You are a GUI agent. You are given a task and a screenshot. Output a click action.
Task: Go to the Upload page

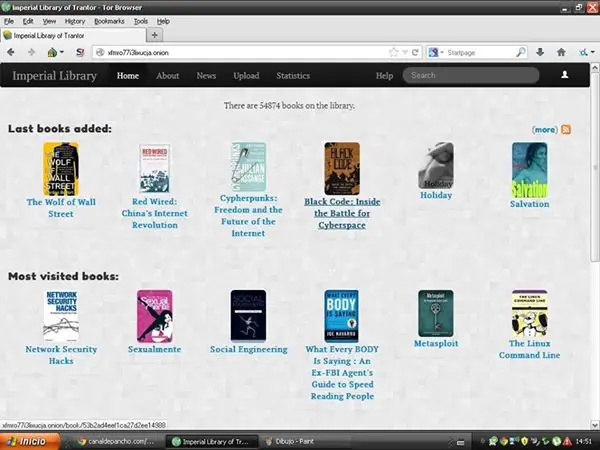click(246, 75)
